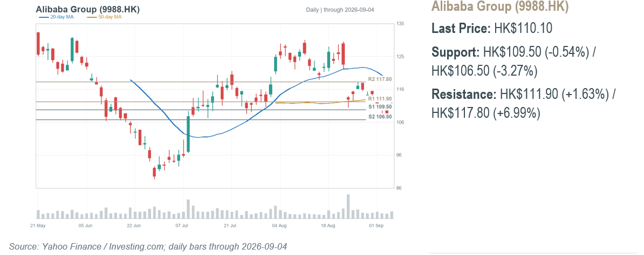
Task: Click the 05 Jun x-axis date
Action: point(85,226)
